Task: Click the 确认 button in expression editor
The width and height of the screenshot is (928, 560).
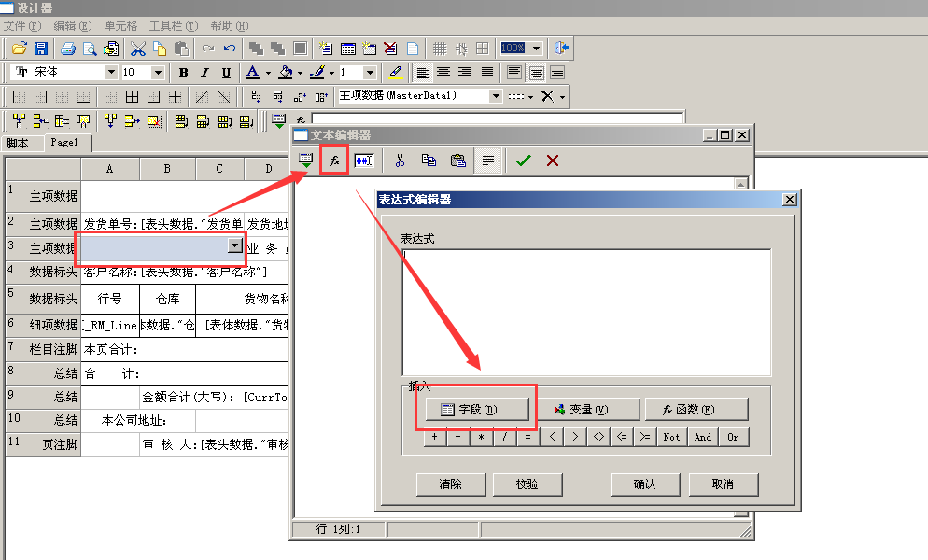Action: [644, 484]
